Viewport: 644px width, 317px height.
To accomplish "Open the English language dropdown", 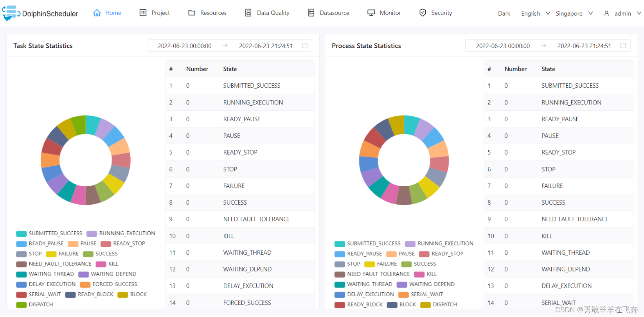I will 535,13.
